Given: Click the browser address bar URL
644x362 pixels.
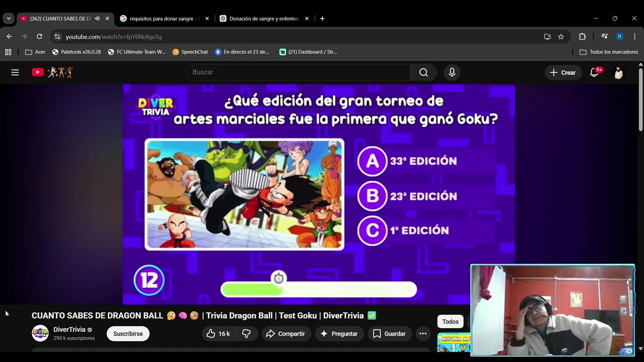Looking at the screenshot, I should (114, 37).
